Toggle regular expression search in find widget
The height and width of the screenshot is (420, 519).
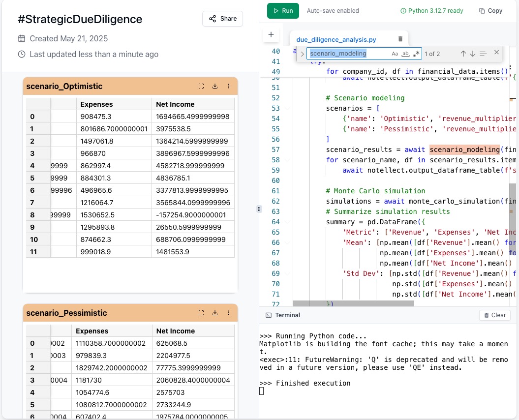click(x=416, y=54)
